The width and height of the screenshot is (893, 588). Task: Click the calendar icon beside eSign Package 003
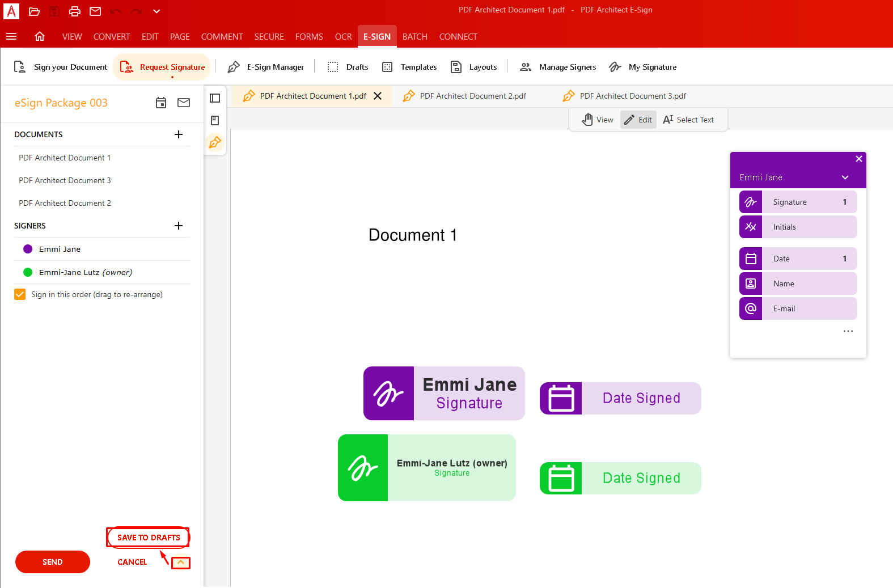tap(161, 103)
